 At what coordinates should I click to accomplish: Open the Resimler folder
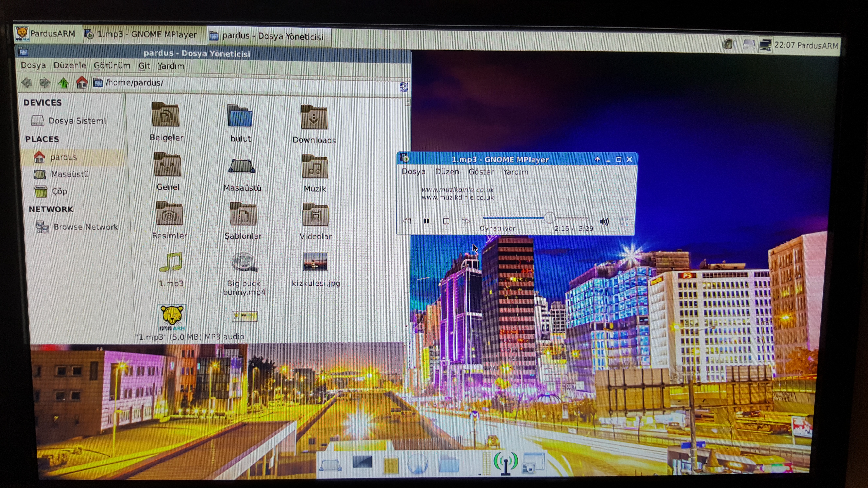pyautogui.click(x=169, y=221)
